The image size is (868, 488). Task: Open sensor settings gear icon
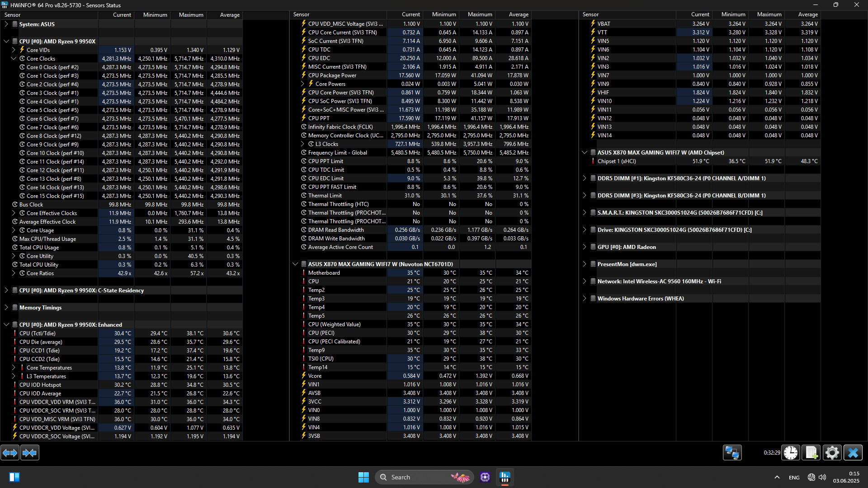(832, 452)
